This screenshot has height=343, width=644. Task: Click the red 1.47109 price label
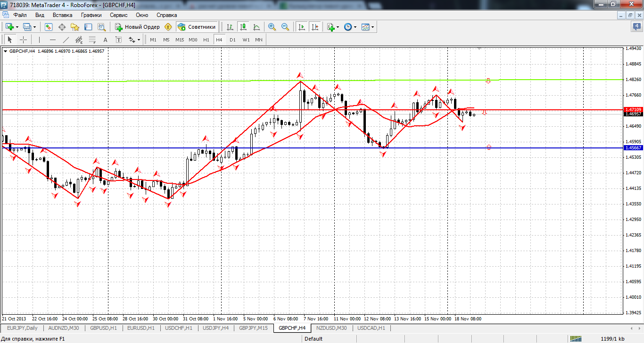tap(632, 109)
